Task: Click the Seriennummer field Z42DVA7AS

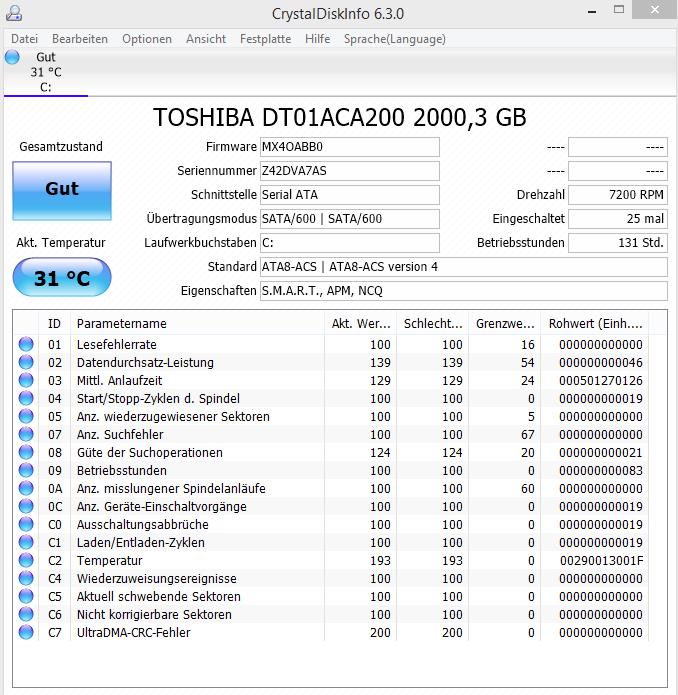Action: click(350, 171)
